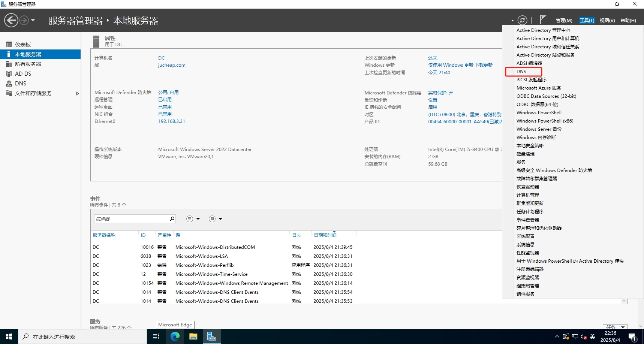
Task: Click computer name link DC
Action: [162, 58]
